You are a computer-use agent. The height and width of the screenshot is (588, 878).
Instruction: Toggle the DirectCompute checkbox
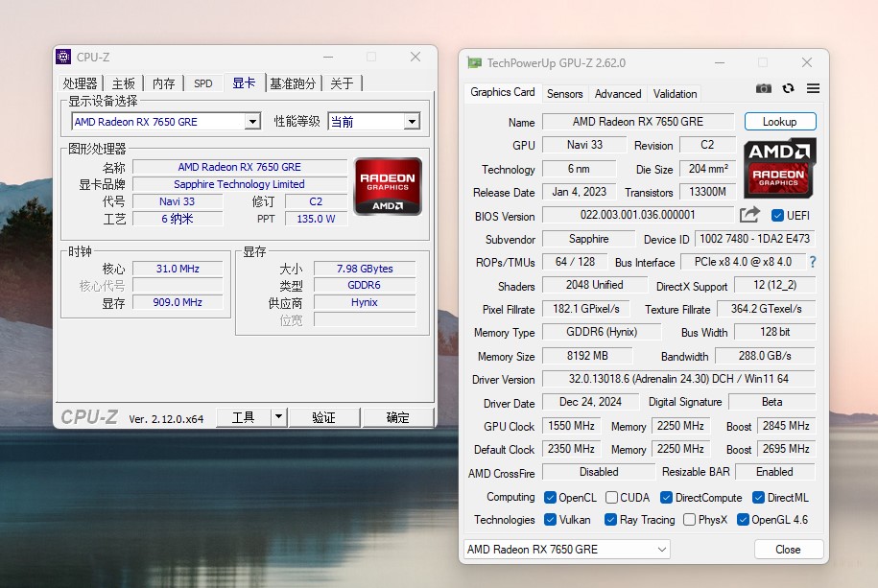coord(666,497)
